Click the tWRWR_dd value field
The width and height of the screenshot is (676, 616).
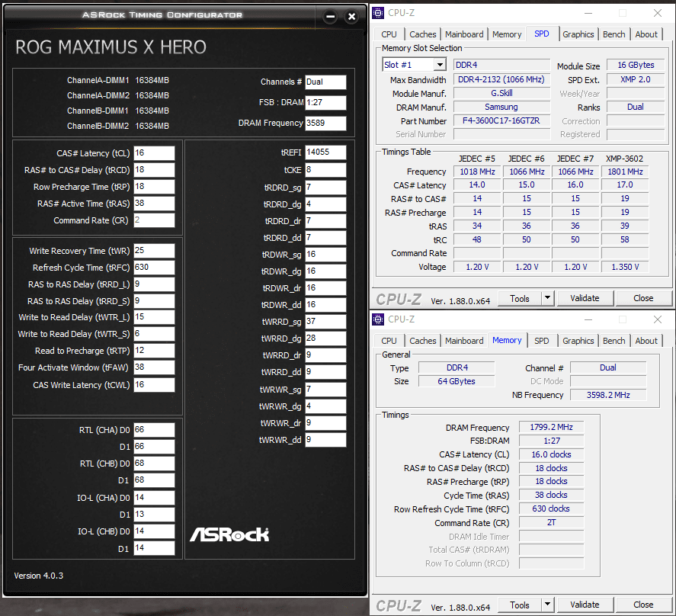click(325, 440)
